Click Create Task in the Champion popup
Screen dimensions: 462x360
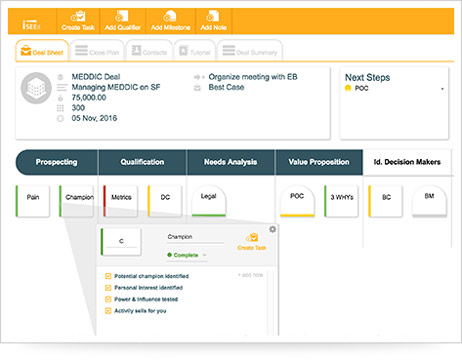(252, 242)
